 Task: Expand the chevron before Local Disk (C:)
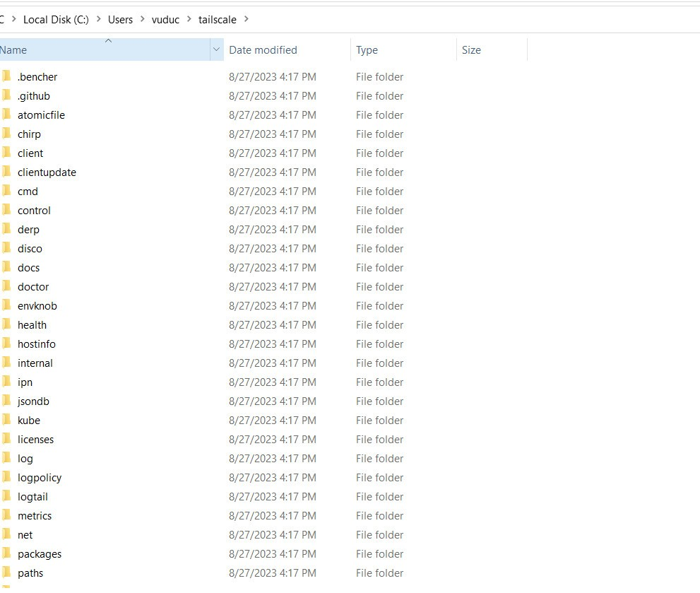point(14,19)
